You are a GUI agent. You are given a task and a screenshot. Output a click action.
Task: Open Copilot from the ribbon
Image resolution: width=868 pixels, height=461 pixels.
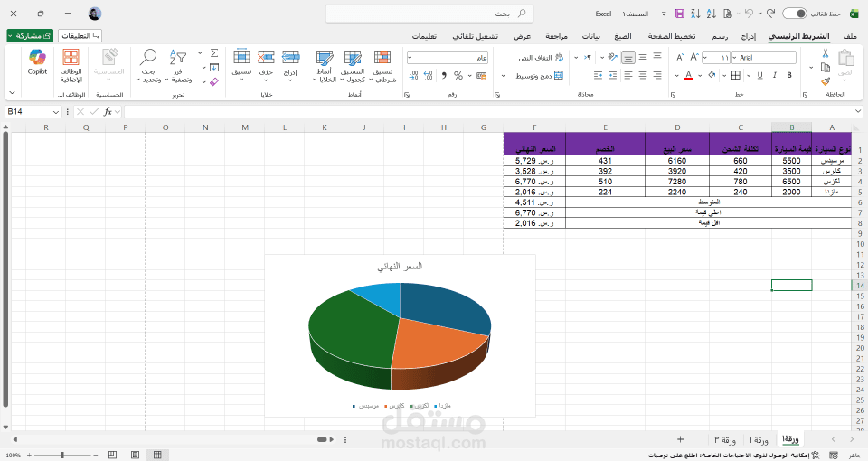point(37,62)
